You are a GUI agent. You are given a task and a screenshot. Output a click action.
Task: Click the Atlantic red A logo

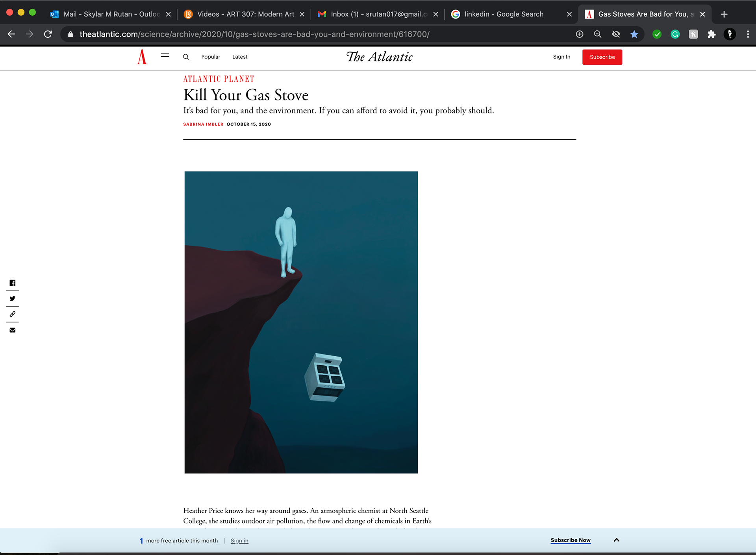pyautogui.click(x=142, y=57)
